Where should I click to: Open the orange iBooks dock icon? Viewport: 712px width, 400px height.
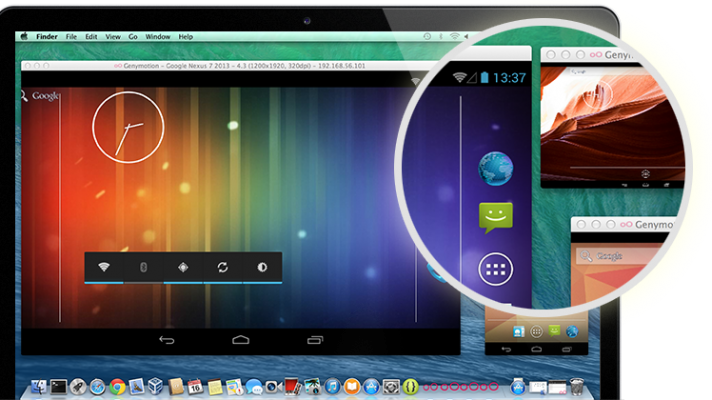[x=352, y=387]
